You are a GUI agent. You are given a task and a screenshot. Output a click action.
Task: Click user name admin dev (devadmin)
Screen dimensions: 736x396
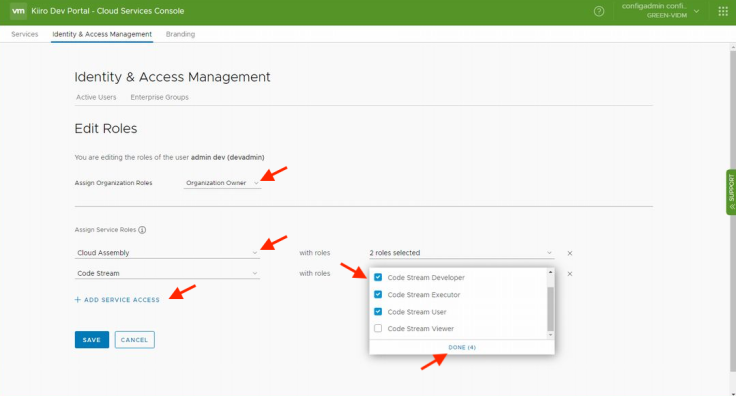(227, 158)
